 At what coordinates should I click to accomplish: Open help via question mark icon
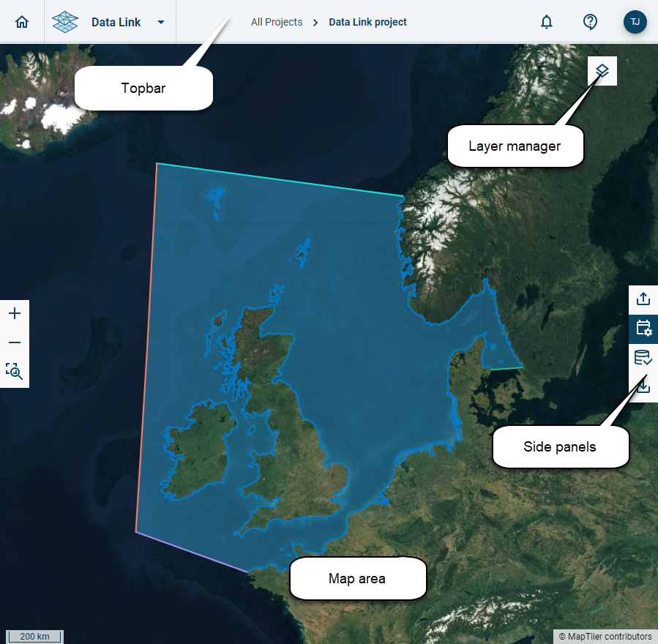tap(590, 22)
